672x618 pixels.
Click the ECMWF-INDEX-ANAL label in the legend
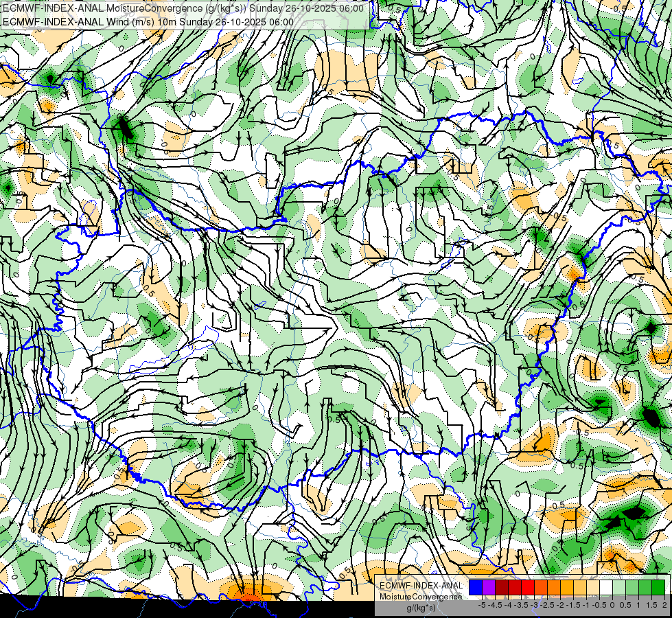click(421, 586)
